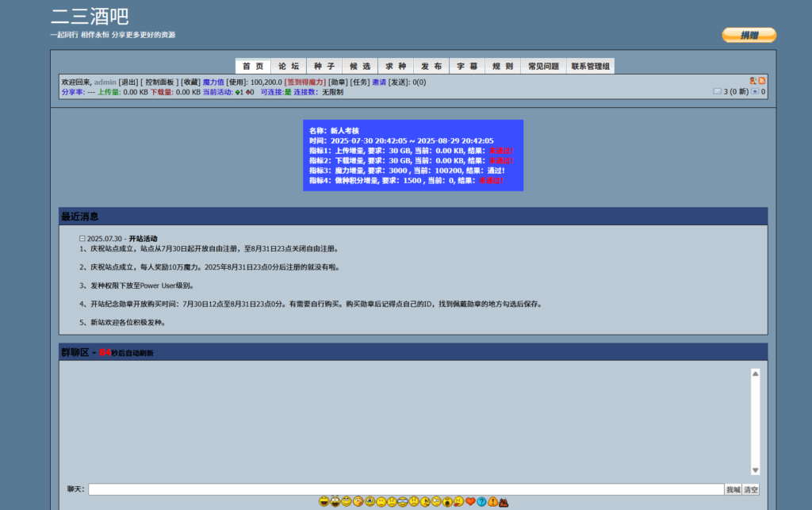The height and width of the screenshot is (510, 812).
Task: Focus the 聊天 chat input field
Action: tap(405, 489)
